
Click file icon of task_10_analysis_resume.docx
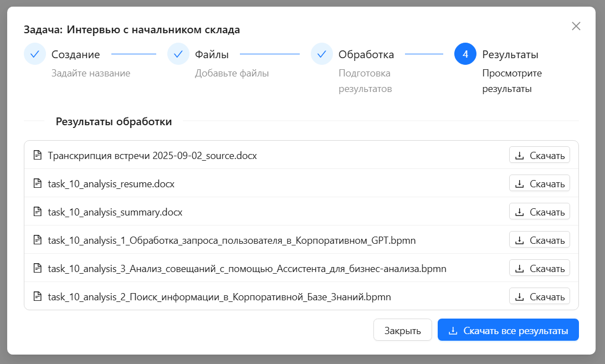38,183
